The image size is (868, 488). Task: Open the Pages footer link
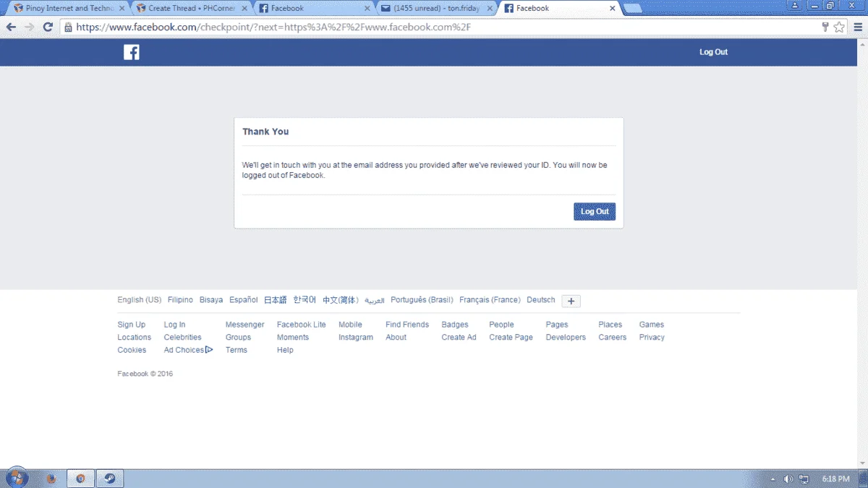pos(557,325)
